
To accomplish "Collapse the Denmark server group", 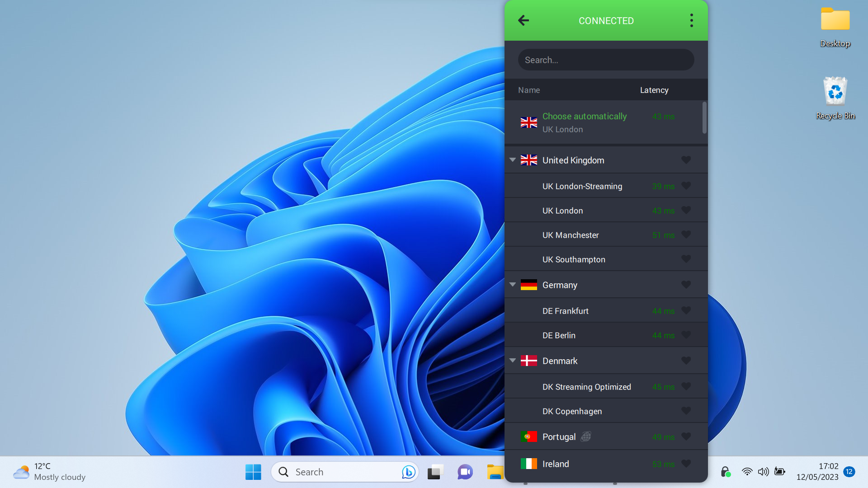I will 513,361.
